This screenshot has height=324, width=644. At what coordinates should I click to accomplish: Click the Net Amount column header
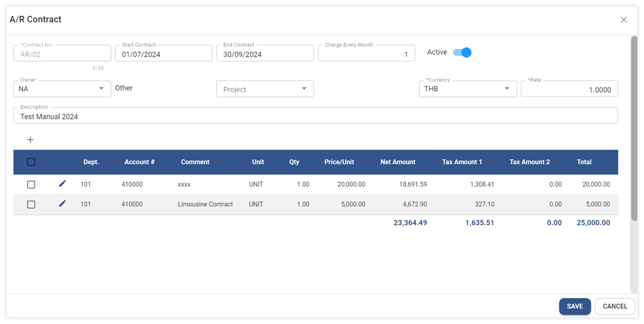click(x=398, y=162)
